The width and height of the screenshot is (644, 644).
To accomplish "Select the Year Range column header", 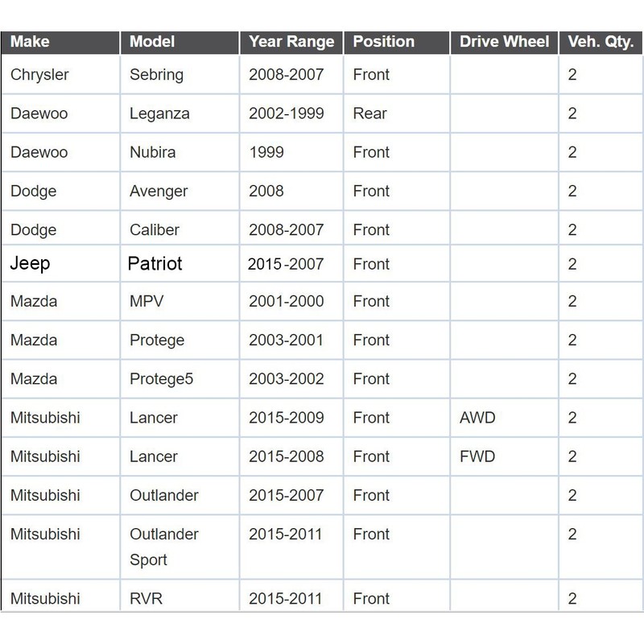I will tap(291, 42).
